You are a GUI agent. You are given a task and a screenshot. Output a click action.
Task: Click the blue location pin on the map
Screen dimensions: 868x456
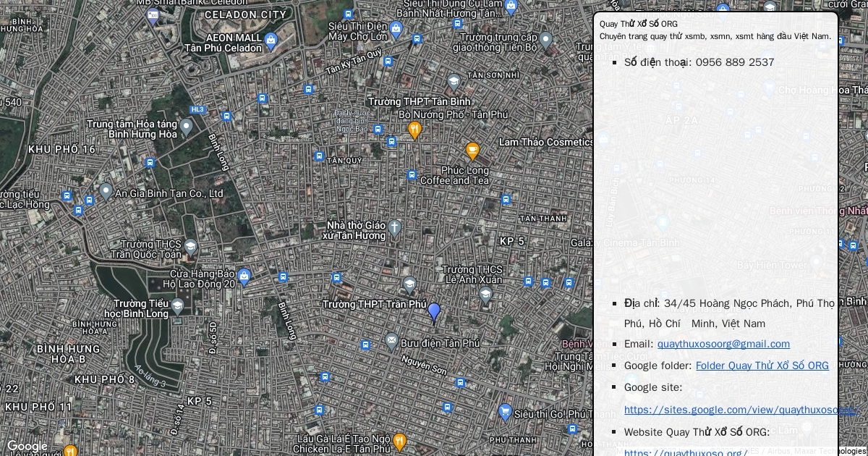(x=434, y=312)
